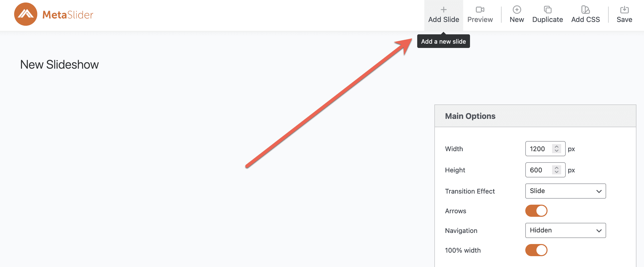
Task: Open the Add CSS editor icon
Action: point(585,10)
